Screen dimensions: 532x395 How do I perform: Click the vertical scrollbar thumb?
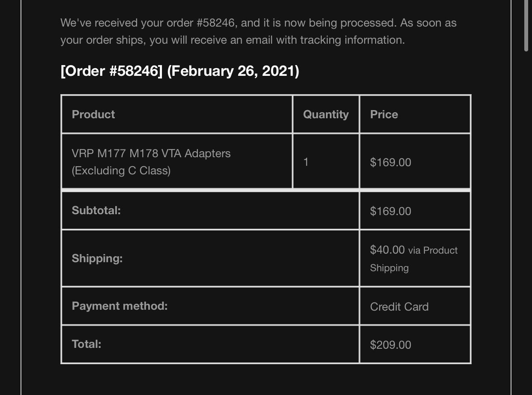[x=526, y=26]
